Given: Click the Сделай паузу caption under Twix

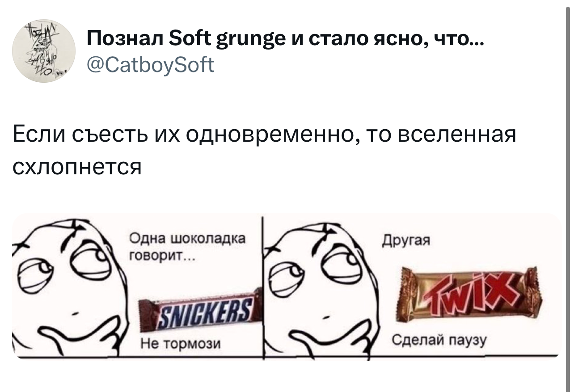Looking at the screenshot, I should [438, 341].
